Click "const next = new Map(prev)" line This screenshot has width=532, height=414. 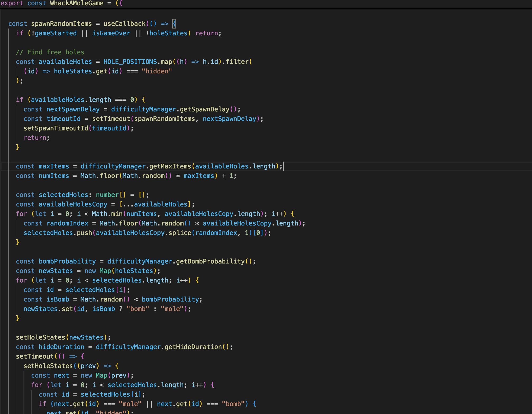point(82,375)
